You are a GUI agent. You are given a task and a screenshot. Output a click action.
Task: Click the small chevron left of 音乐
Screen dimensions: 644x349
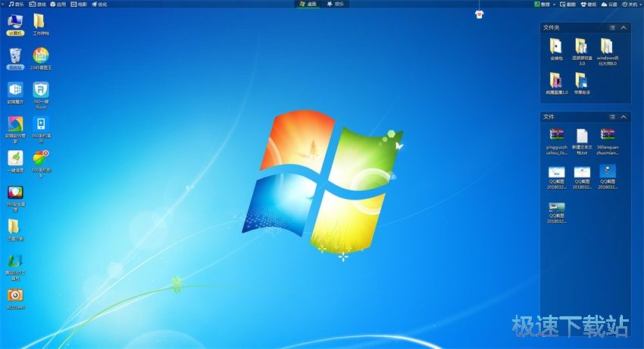(3, 4)
